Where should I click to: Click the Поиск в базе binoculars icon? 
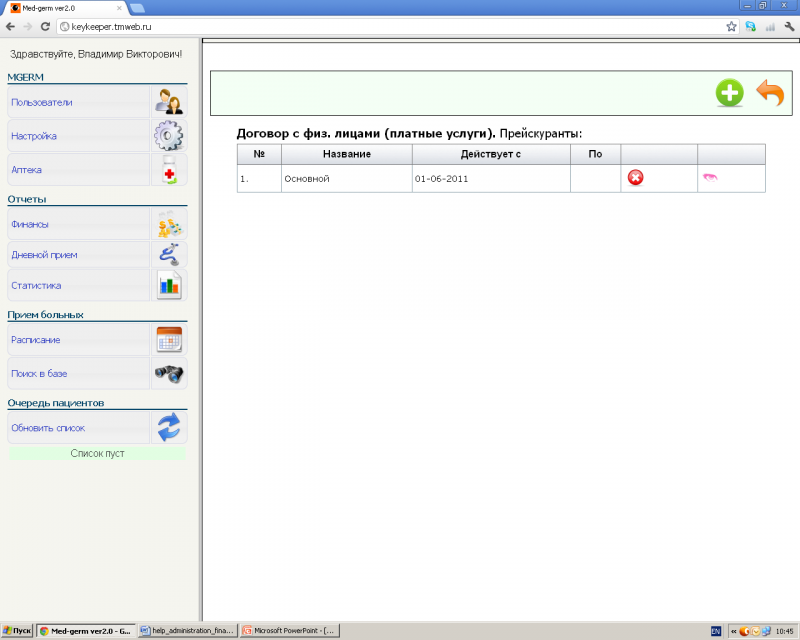(168, 374)
